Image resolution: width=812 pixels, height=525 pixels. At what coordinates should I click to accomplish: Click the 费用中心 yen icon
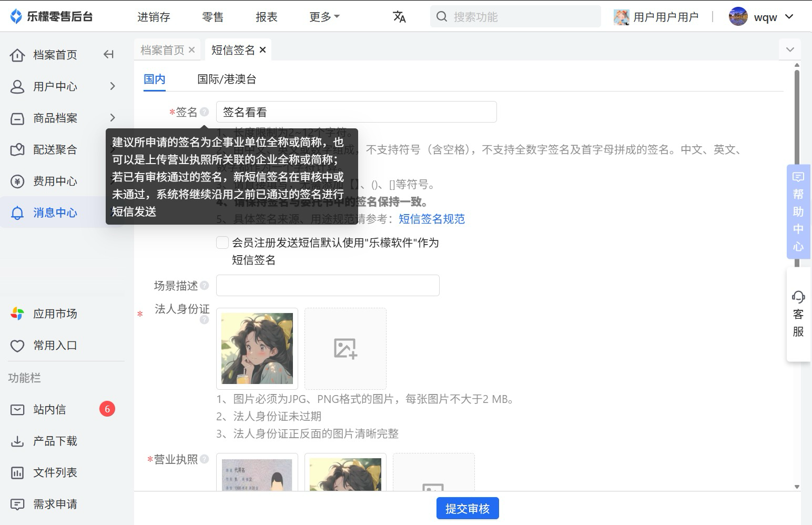click(x=17, y=181)
